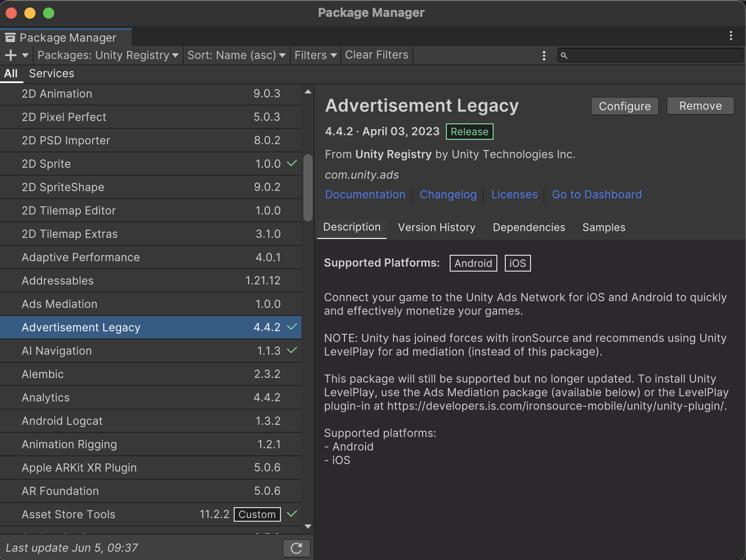The image size is (746, 560).
Task: Select the Analytics package
Action: 151,397
